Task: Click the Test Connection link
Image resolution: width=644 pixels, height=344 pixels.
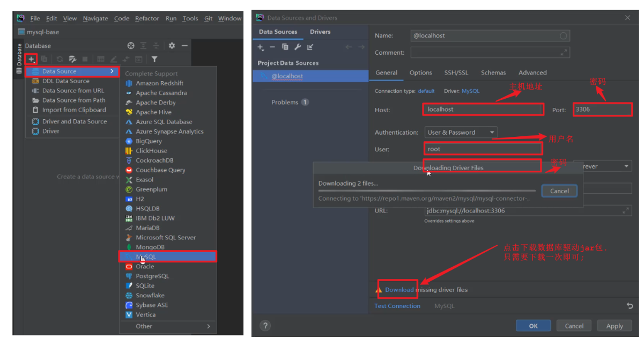Action: coord(397,306)
